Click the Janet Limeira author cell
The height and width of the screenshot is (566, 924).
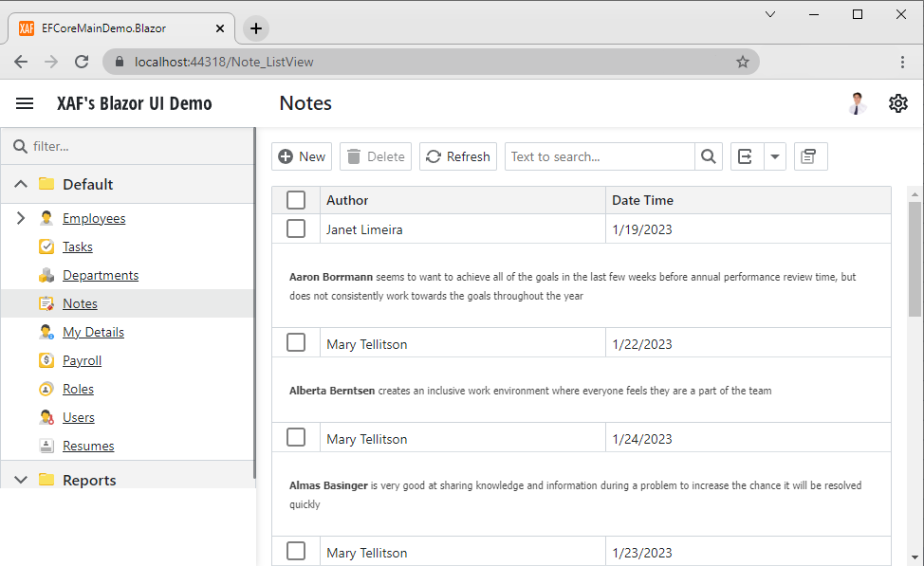463,229
